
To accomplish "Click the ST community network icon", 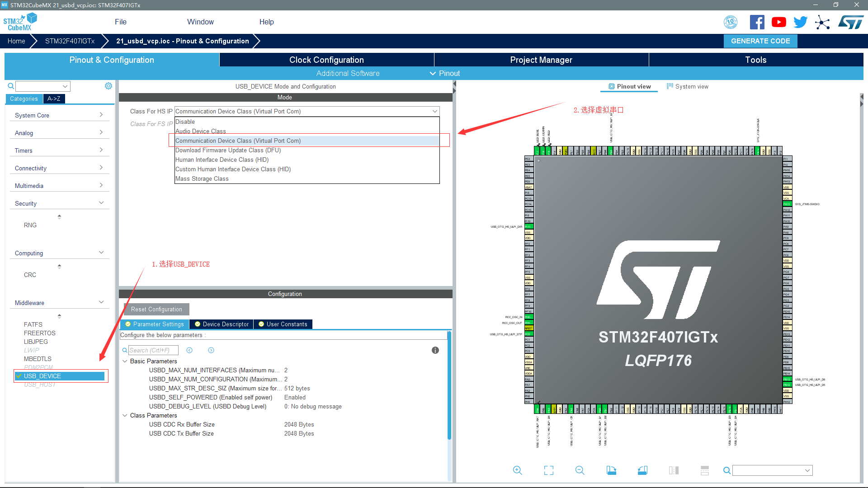I will click(822, 22).
